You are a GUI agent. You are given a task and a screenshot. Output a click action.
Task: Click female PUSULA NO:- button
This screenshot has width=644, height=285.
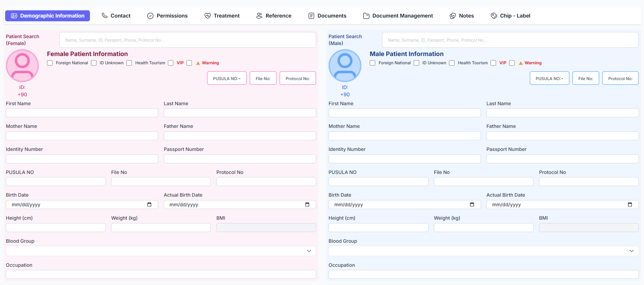pos(227,78)
